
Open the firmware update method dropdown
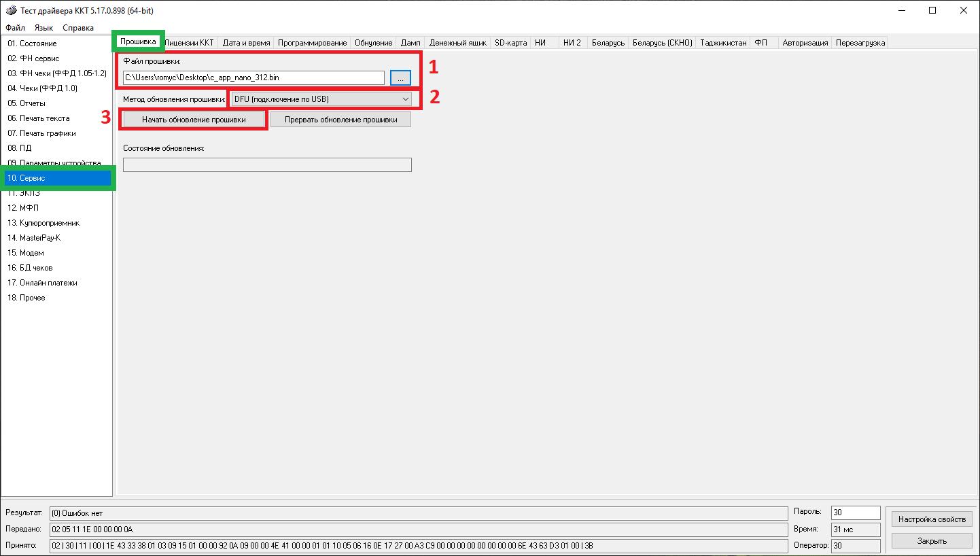tap(321, 99)
